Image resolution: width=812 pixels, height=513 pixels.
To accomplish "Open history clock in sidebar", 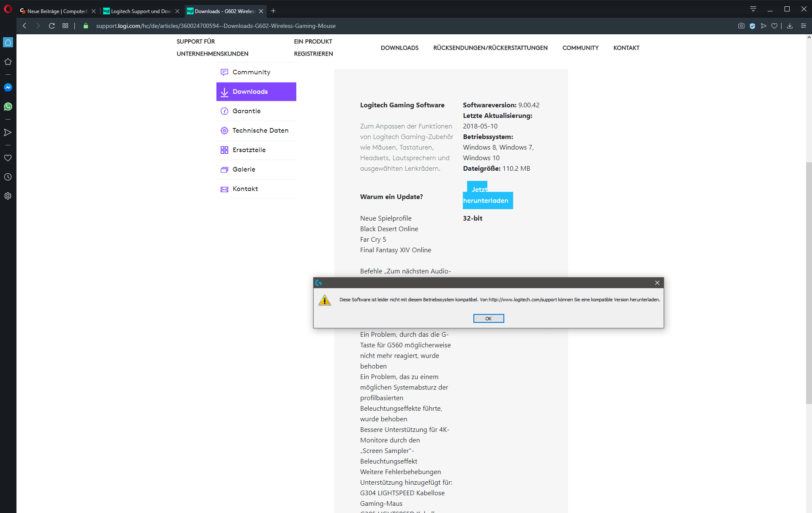I will 8,177.
